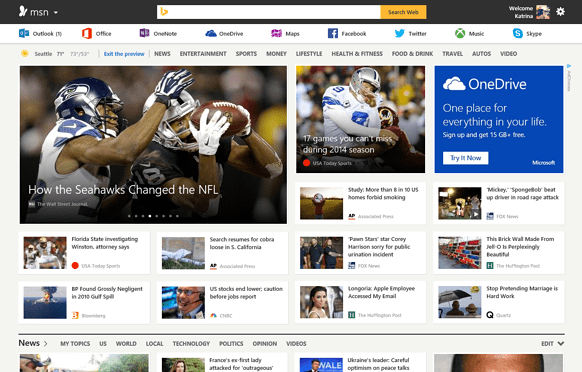
Task: Open Study: More than 8 in 10 story
Action: 360,203
